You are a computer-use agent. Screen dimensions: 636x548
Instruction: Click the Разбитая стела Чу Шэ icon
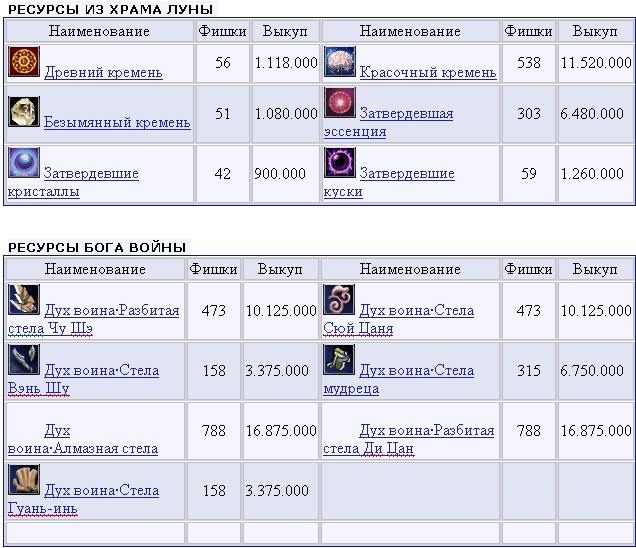tap(24, 300)
